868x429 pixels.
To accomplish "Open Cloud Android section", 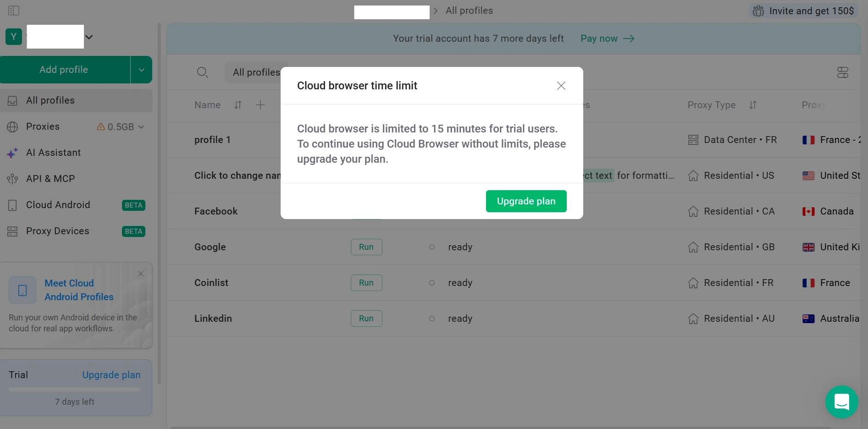I will coord(58,205).
